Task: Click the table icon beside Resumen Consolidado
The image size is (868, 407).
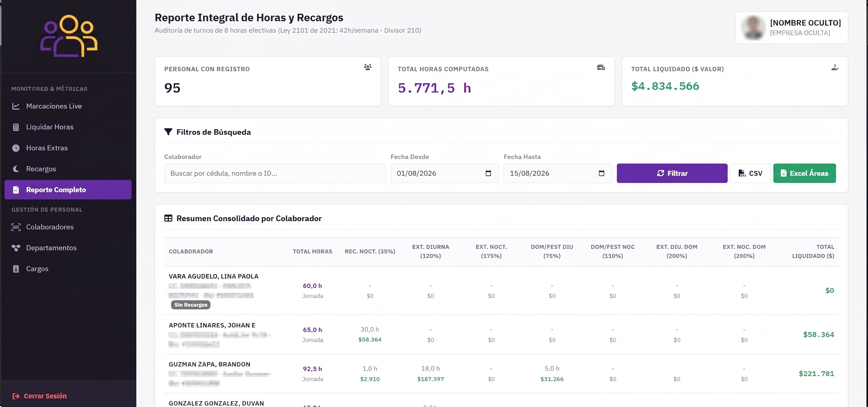Action: point(168,218)
